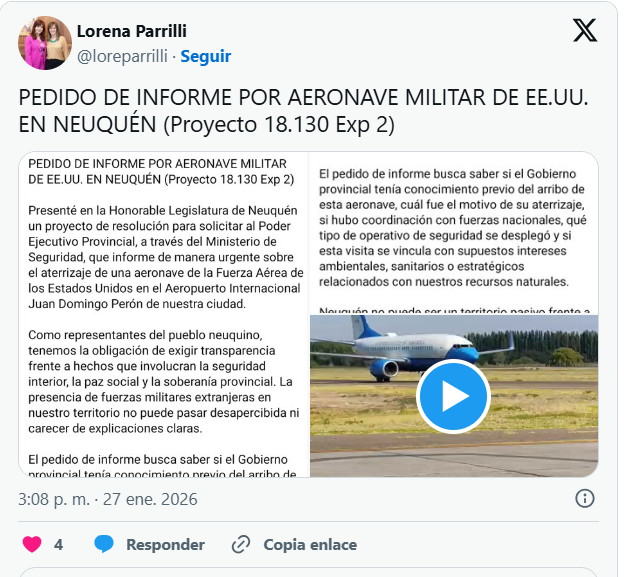Click the tweet headline text
This screenshot has width=627, height=577.
click(304, 111)
